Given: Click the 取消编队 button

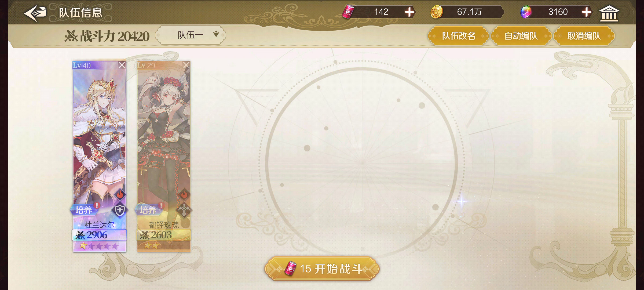Looking at the screenshot, I should [584, 36].
